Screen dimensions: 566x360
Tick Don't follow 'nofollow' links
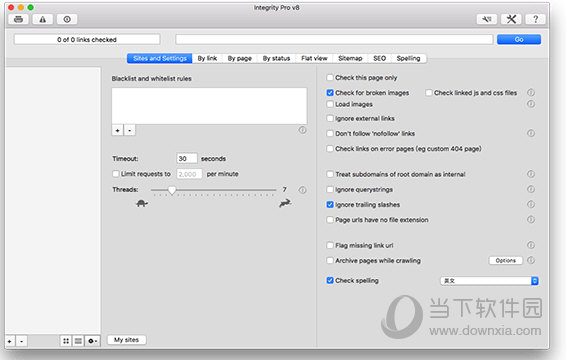point(330,134)
